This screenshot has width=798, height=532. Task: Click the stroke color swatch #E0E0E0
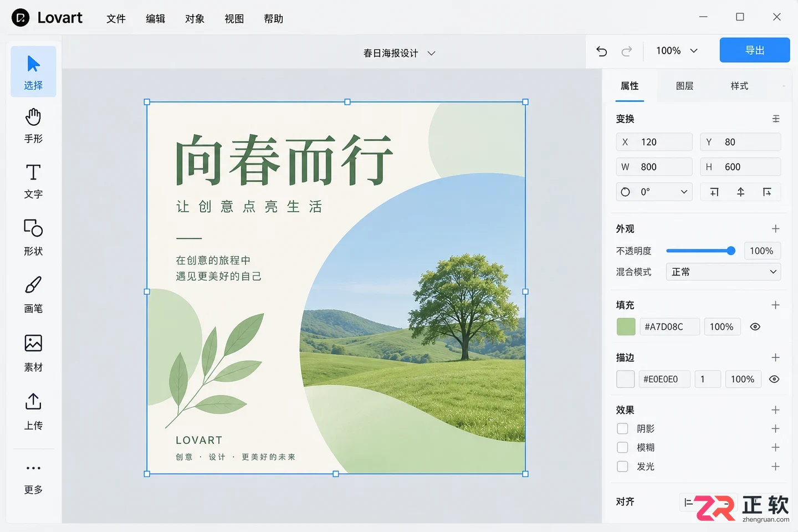(626, 380)
